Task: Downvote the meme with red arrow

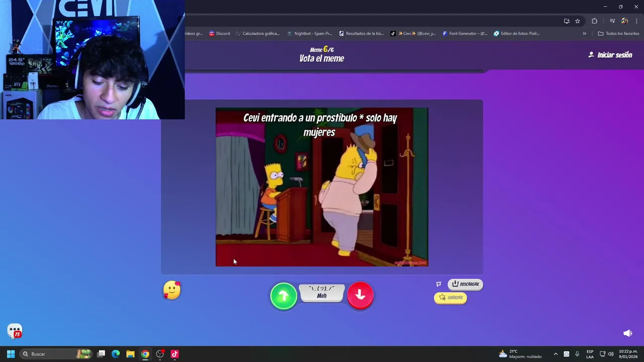Action: point(360,295)
